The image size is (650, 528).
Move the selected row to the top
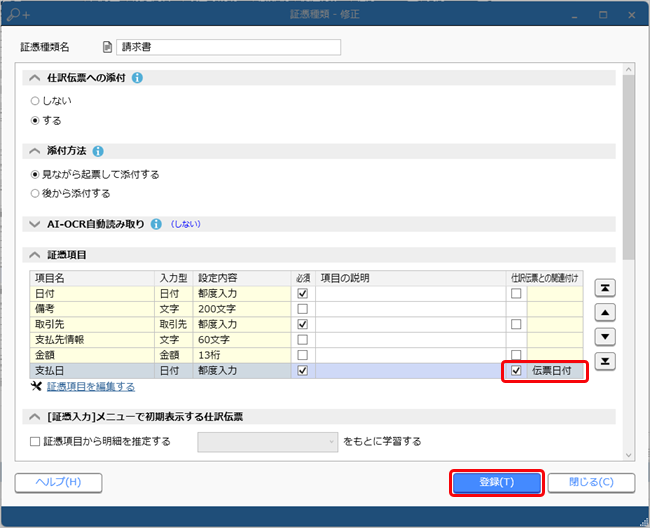tap(605, 288)
